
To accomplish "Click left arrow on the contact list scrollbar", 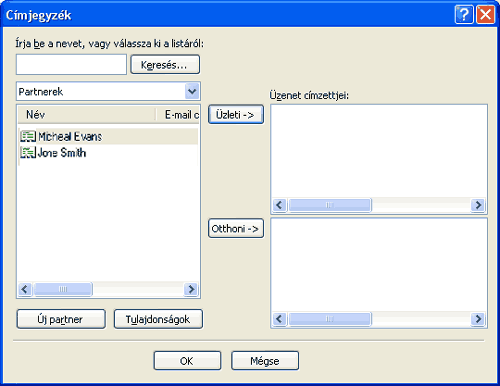I will coord(25,289).
